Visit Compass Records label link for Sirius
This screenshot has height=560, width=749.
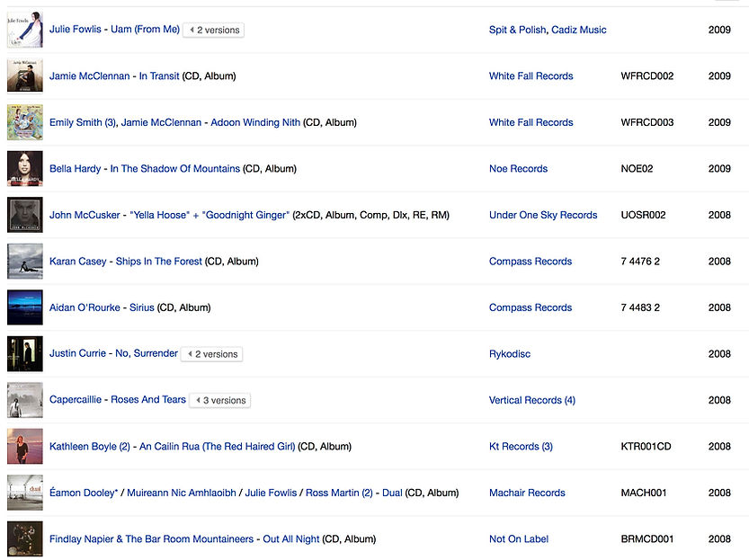click(531, 307)
